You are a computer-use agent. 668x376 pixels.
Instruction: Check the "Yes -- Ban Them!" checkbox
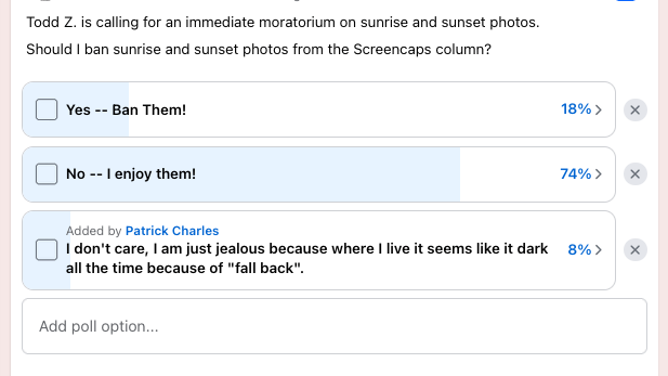click(x=46, y=109)
